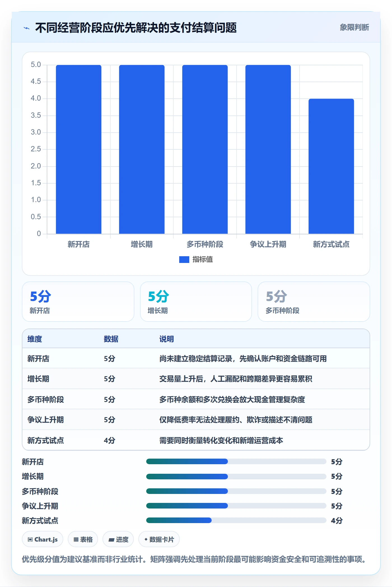Select the 争议上升期 table row name cell
This screenshot has height=587, width=392.
click(x=46, y=420)
